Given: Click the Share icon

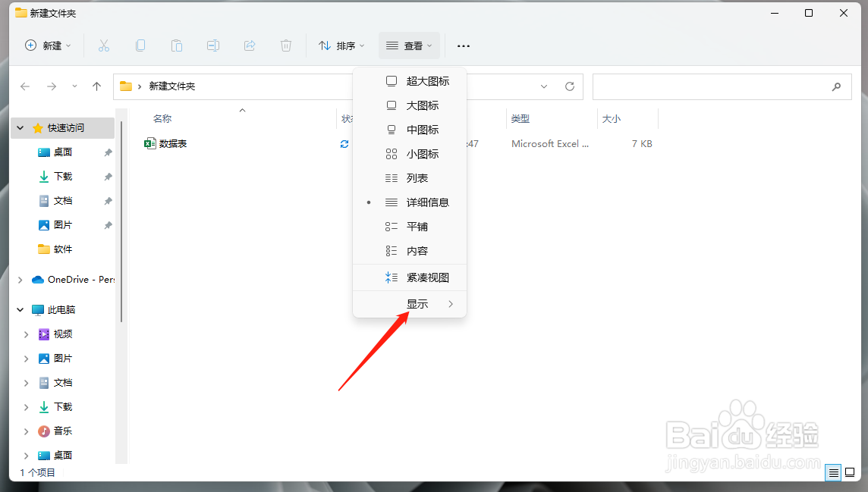Looking at the screenshot, I should point(250,45).
